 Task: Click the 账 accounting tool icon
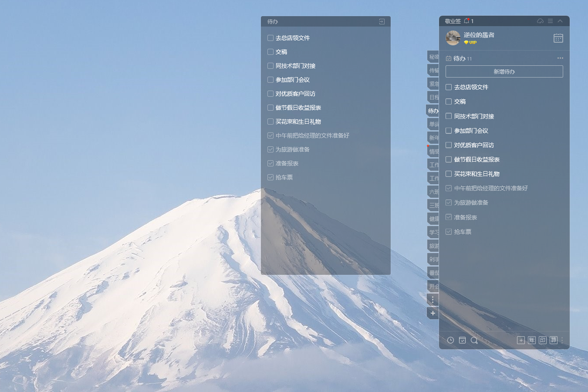pos(532,340)
